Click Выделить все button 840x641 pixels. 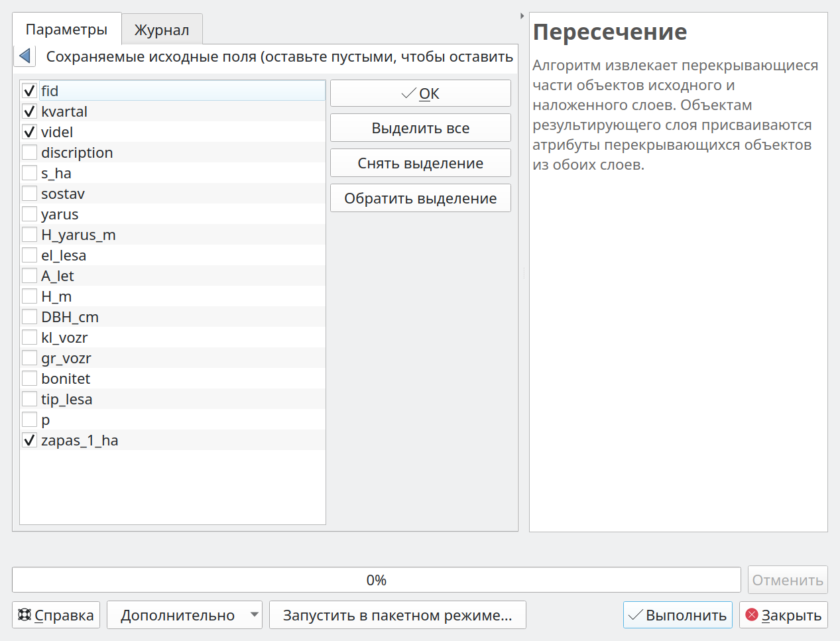point(420,128)
